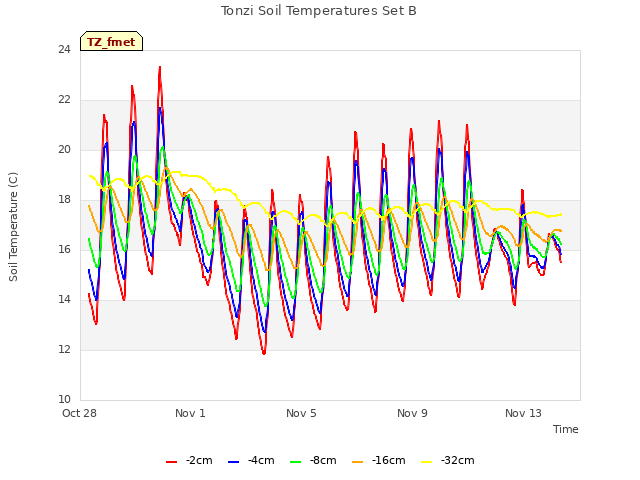Click the 20 y-axis tick label

tap(64, 150)
